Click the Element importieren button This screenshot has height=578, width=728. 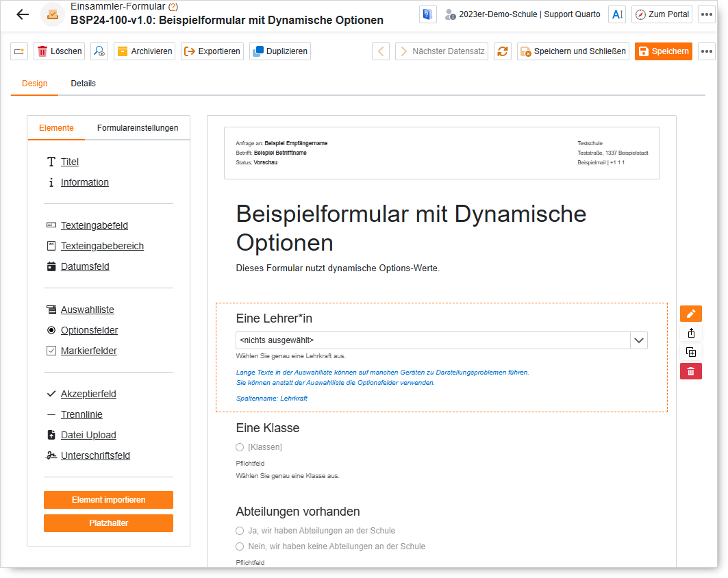[x=108, y=500]
